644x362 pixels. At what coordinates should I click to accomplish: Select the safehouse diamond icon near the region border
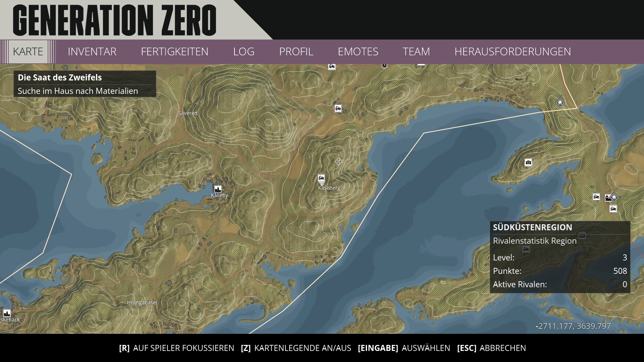pyautogui.click(x=560, y=103)
